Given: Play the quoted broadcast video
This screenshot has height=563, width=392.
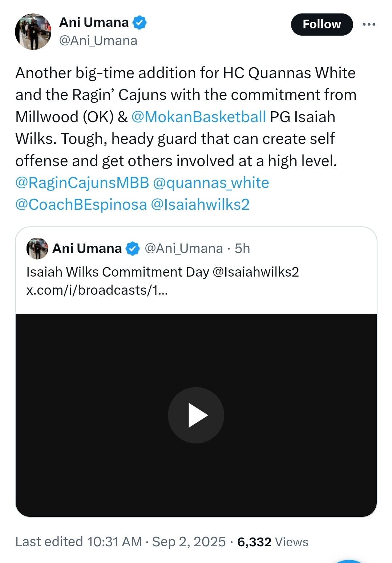Looking at the screenshot, I should 196,415.
